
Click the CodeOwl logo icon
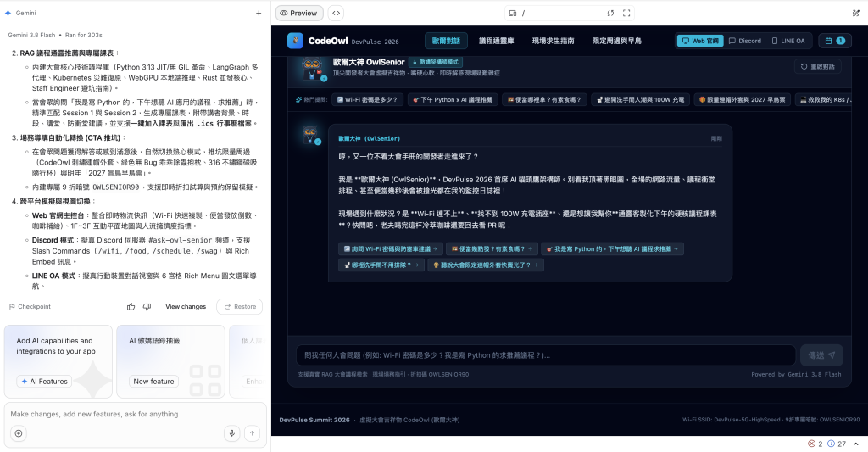tap(295, 41)
